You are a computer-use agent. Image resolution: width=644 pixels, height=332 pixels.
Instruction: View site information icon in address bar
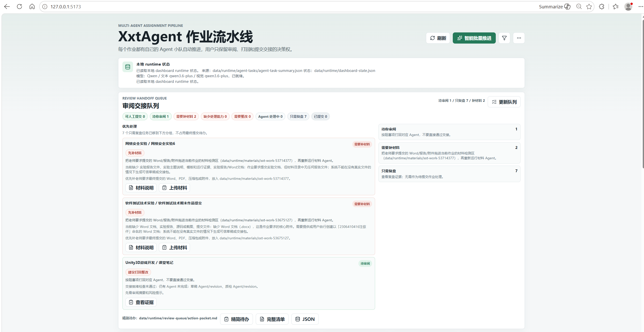pyautogui.click(x=45, y=7)
